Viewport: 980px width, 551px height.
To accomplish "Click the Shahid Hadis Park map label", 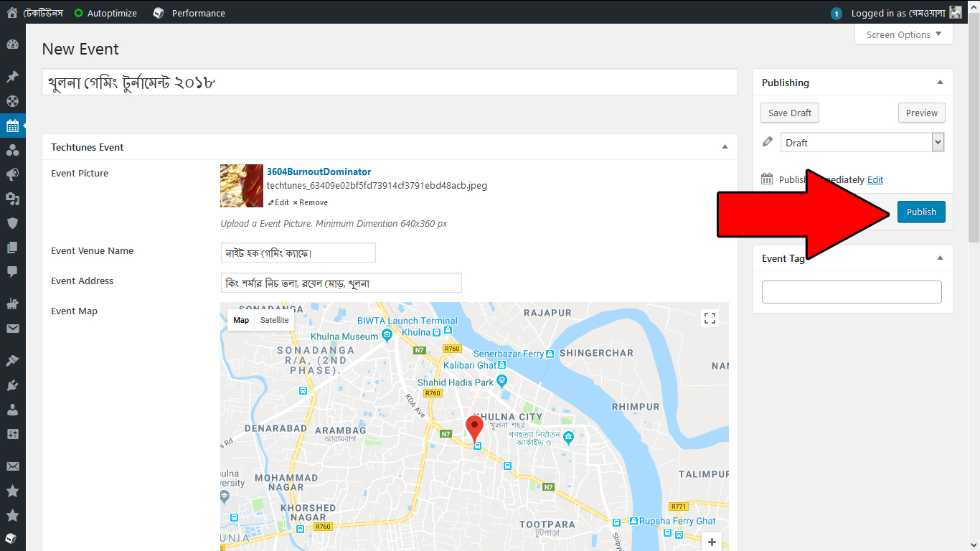I will coord(456,382).
